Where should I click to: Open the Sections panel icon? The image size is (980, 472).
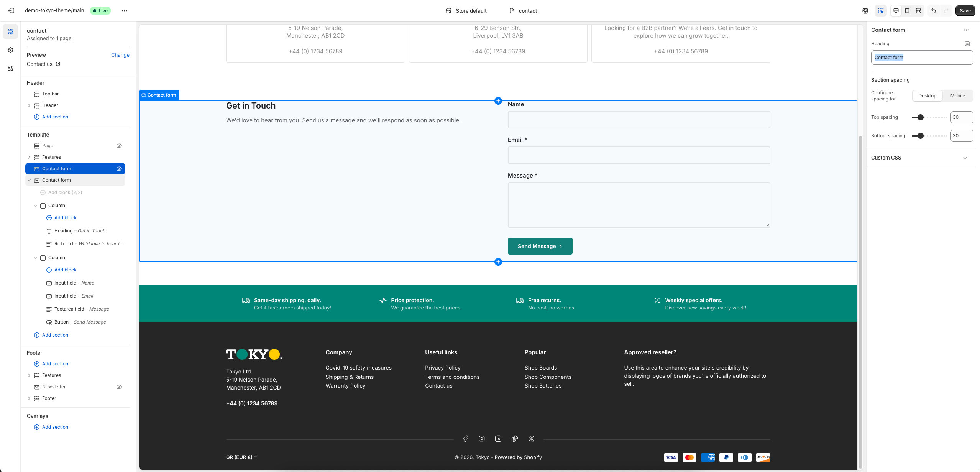tap(10, 31)
